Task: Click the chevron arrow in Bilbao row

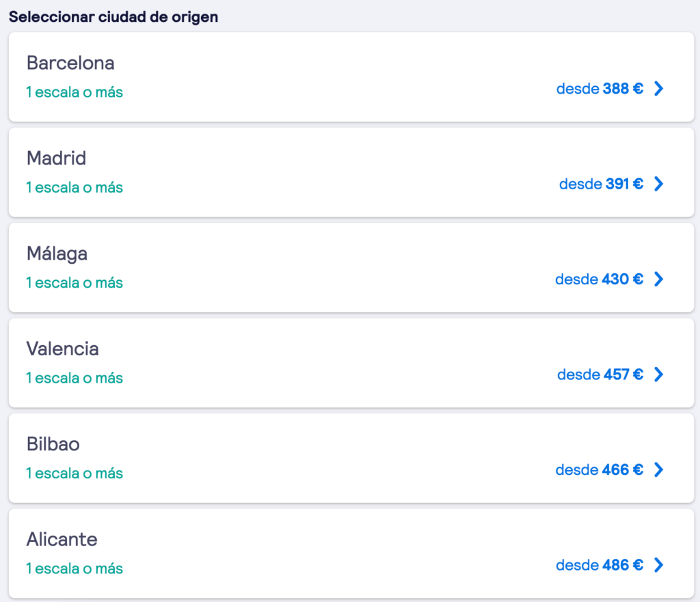Action: click(x=658, y=469)
